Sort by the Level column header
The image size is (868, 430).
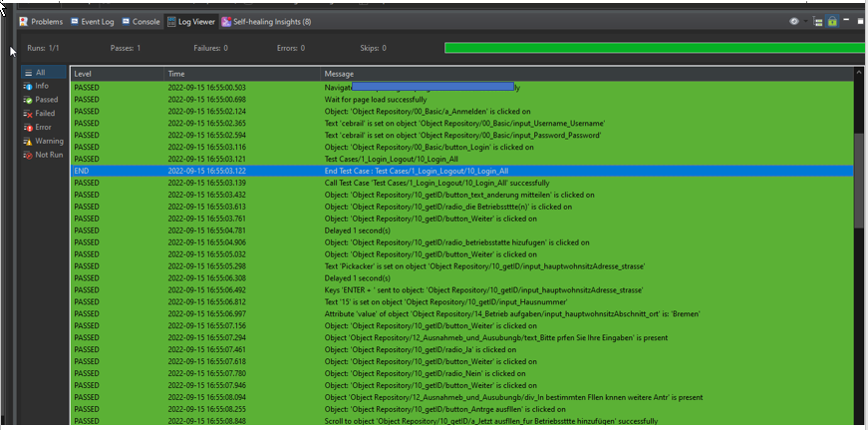tap(118, 74)
